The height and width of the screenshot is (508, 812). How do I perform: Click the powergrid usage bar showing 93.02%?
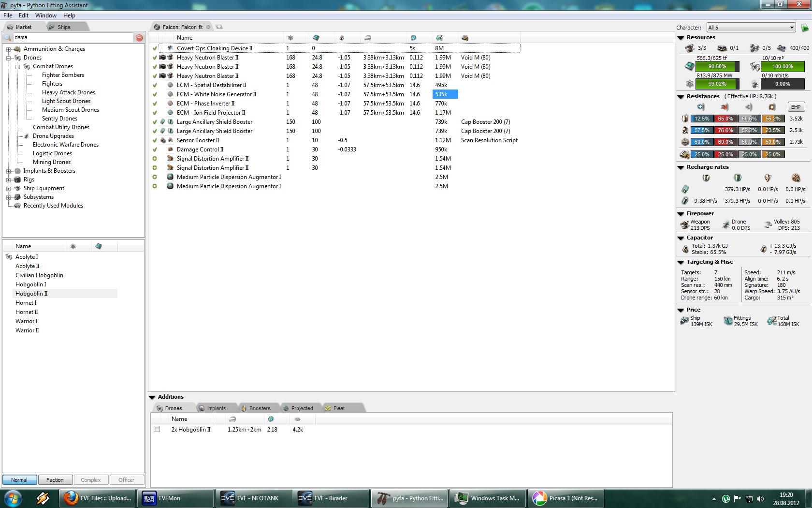coord(717,84)
